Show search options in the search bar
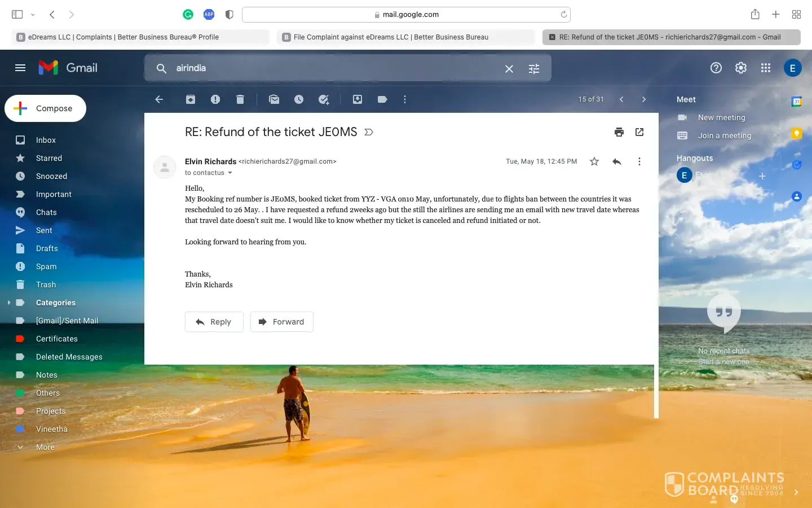The width and height of the screenshot is (812, 508). click(x=534, y=69)
